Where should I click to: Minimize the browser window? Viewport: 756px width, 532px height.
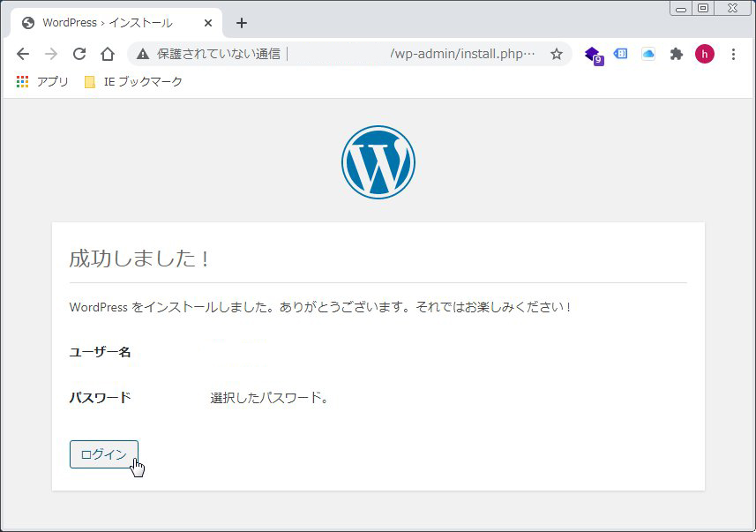tap(681, 9)
